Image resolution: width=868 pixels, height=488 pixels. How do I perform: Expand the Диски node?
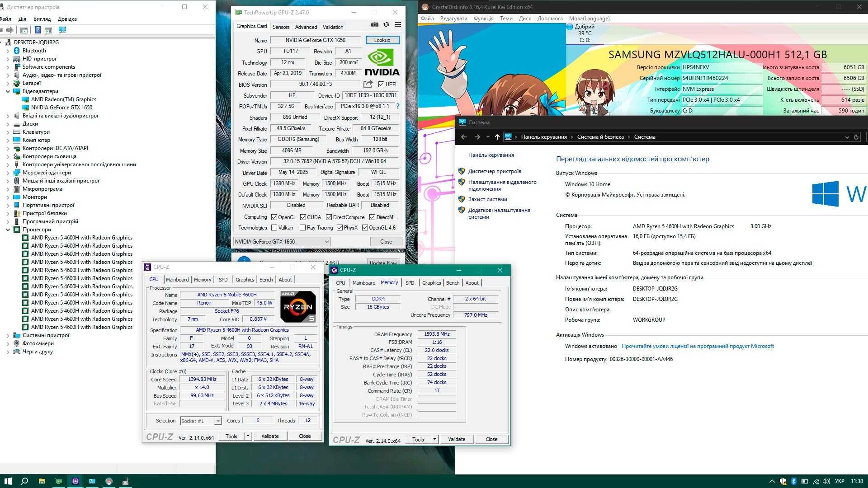(8, 124)
